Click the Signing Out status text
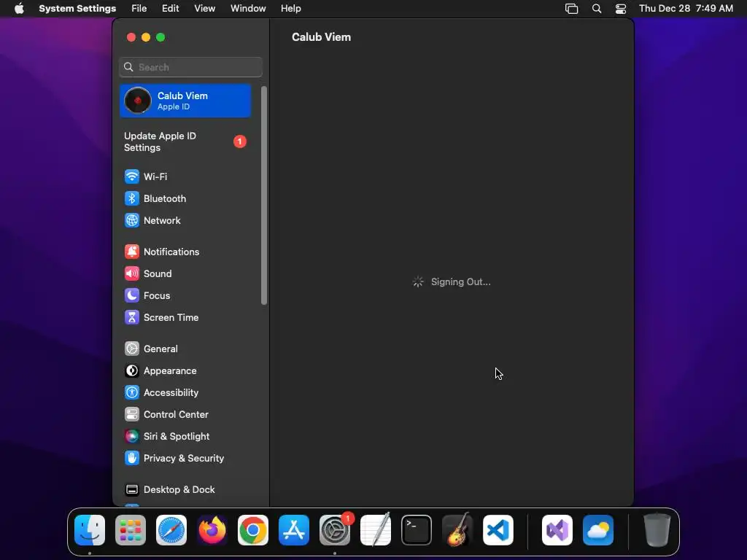Viewport: 747px width, 560px height. click(x=461, y=282)
